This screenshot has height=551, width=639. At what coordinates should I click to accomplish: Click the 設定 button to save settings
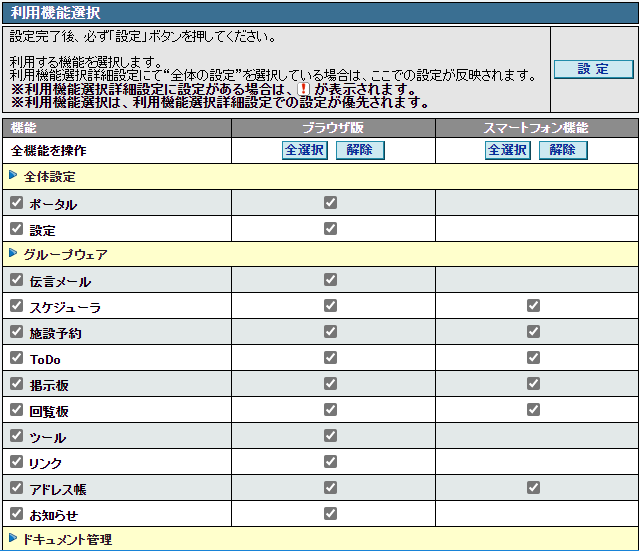pyautogui.click(x=593, y=69)
